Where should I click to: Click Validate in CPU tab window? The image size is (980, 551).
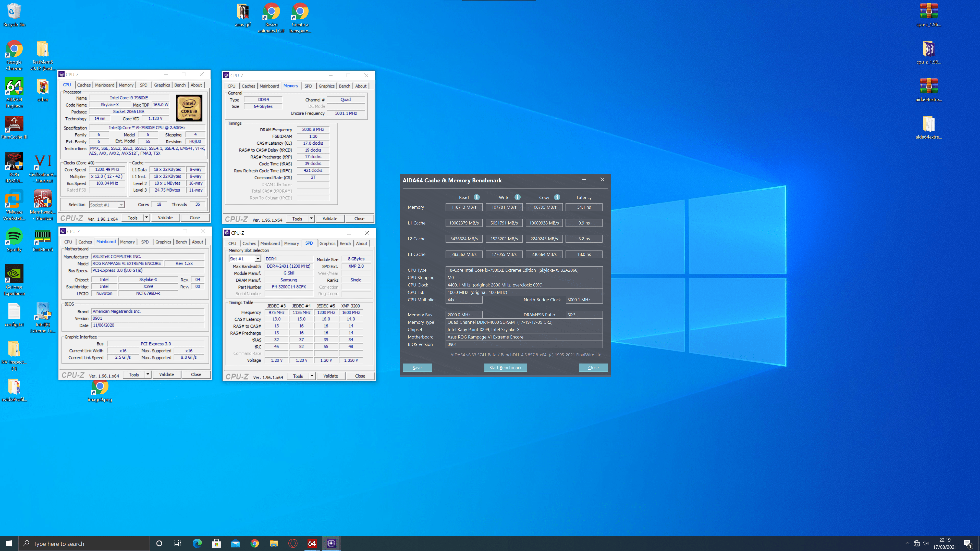[x=165, y=218]
